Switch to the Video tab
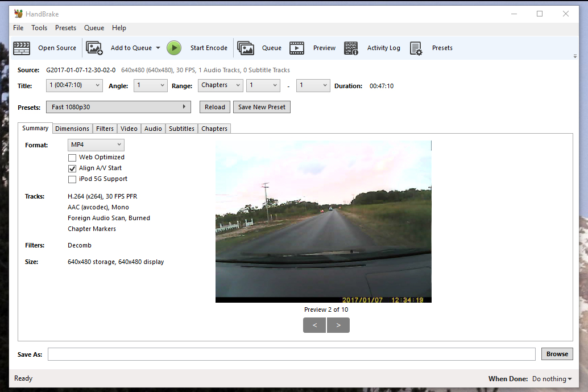The width and height of the screenshot is (588, 392). pyautogui.click(x=129, y=129)
